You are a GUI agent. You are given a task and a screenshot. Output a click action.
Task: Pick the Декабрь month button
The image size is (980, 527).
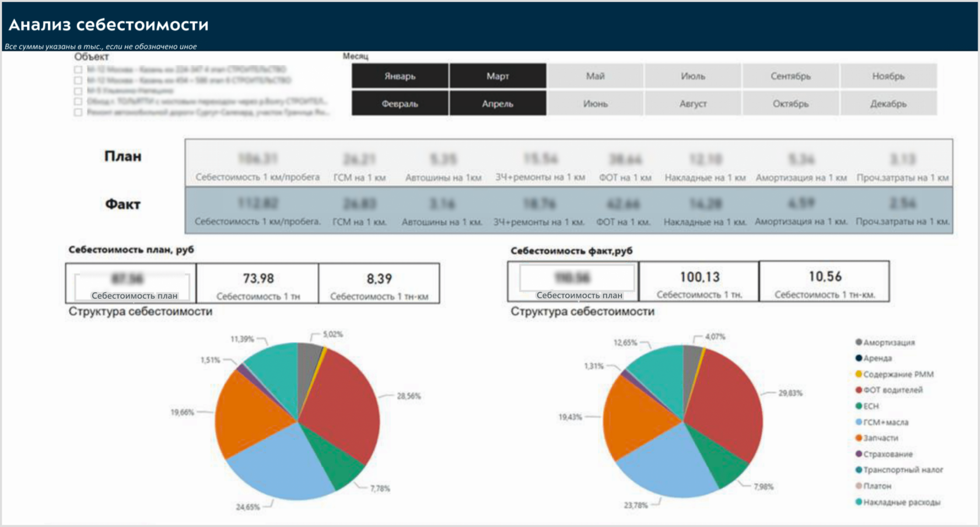[888, 103]
